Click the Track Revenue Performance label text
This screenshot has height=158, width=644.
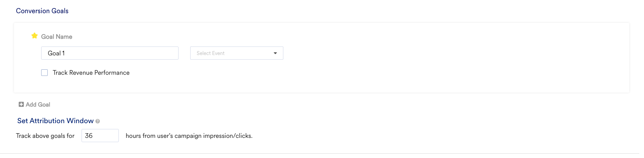pos(91,72)
